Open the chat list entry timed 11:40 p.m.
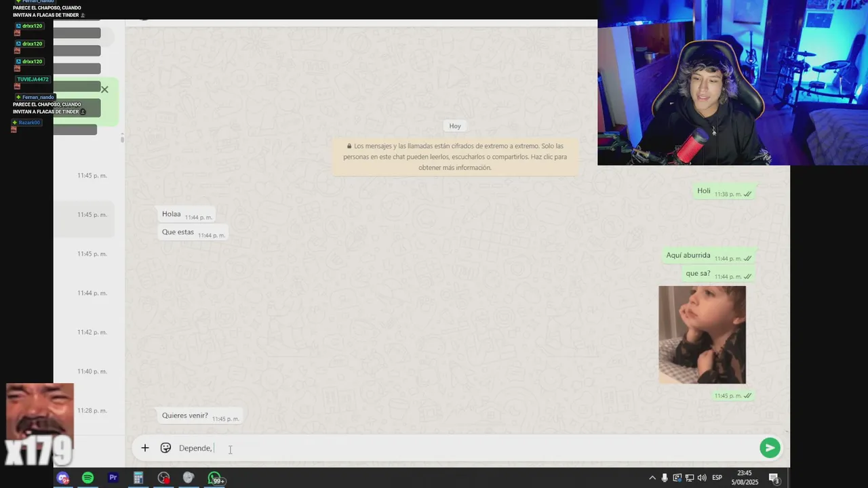 (84, 372)
